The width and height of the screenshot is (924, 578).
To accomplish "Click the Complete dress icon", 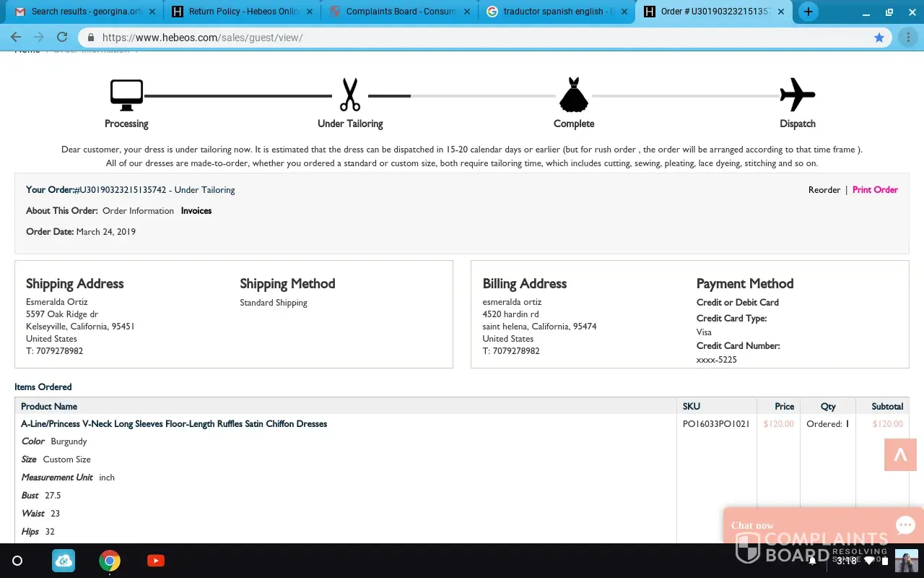I will [x=574, y=95].
